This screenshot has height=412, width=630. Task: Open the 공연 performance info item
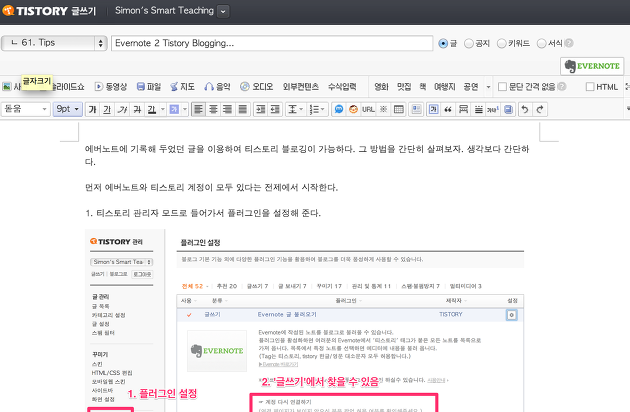[470, 86]
